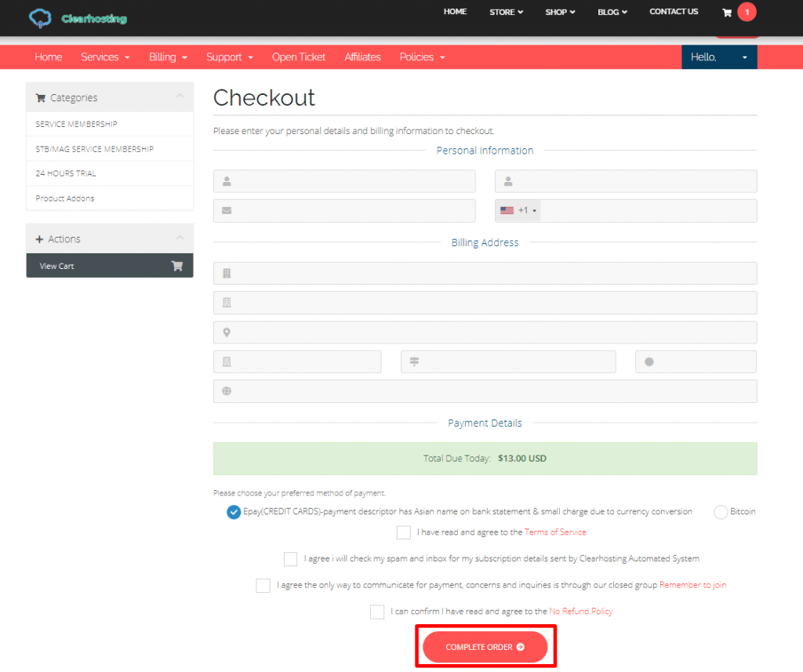
Task: Open the Policies dropdown menu
Action: pyautogui.click(x=422, y=57)
